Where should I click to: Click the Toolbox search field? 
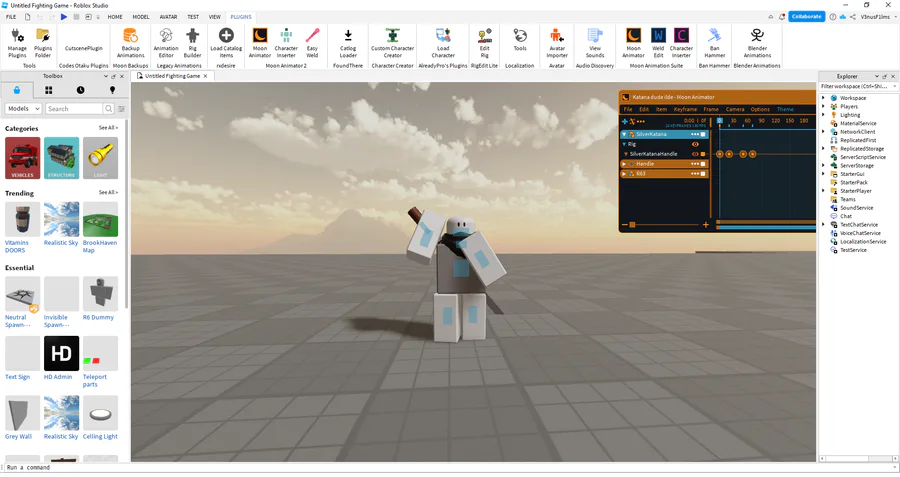tap(73, 108)
